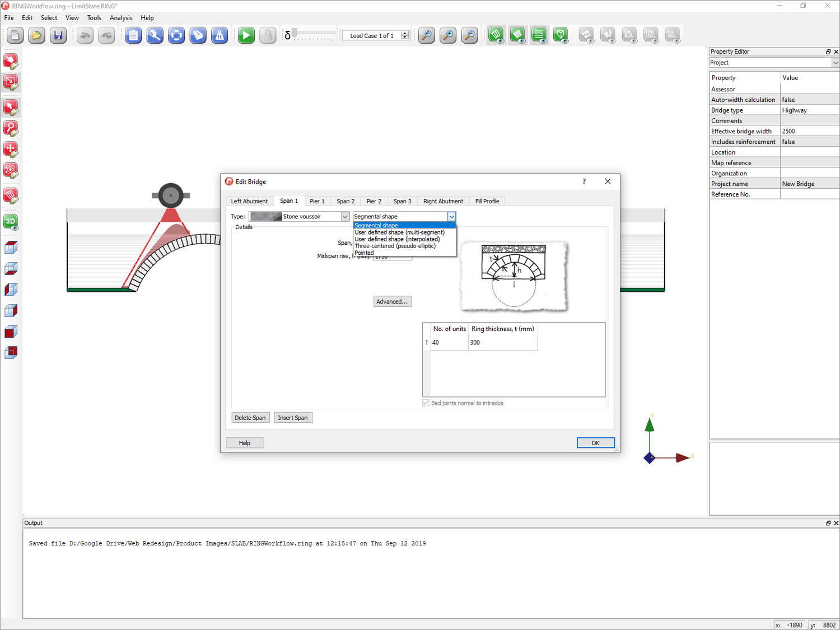
Task: Click the weight icon on the toolbar
Action: (x=220, y=35)
